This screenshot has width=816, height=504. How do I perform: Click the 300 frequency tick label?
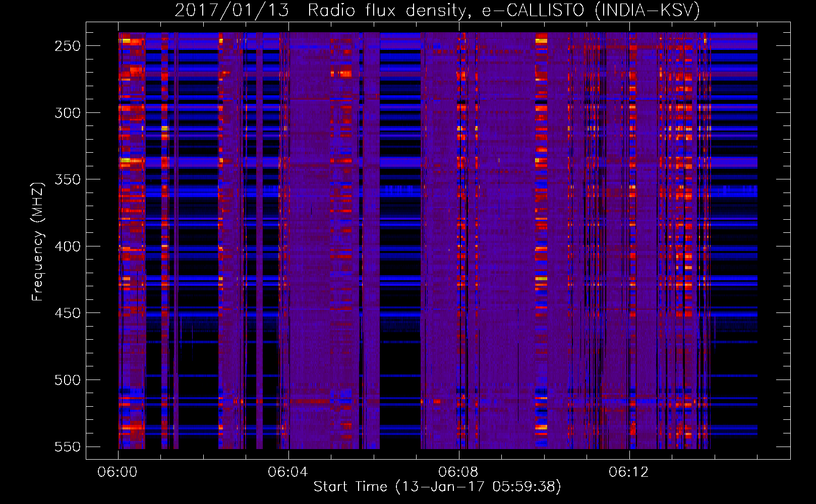tap(67, 112)
